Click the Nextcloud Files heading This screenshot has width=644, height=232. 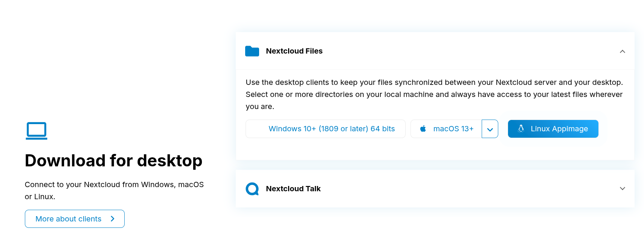[x=294, y=51]
